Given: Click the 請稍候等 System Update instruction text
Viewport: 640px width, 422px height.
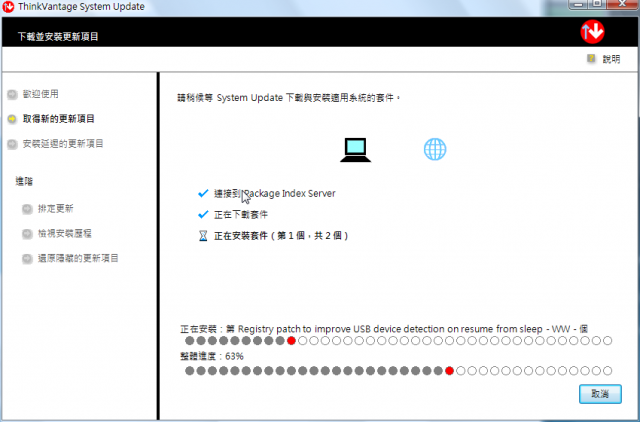Looking at the screenshot, I should 289,98.
